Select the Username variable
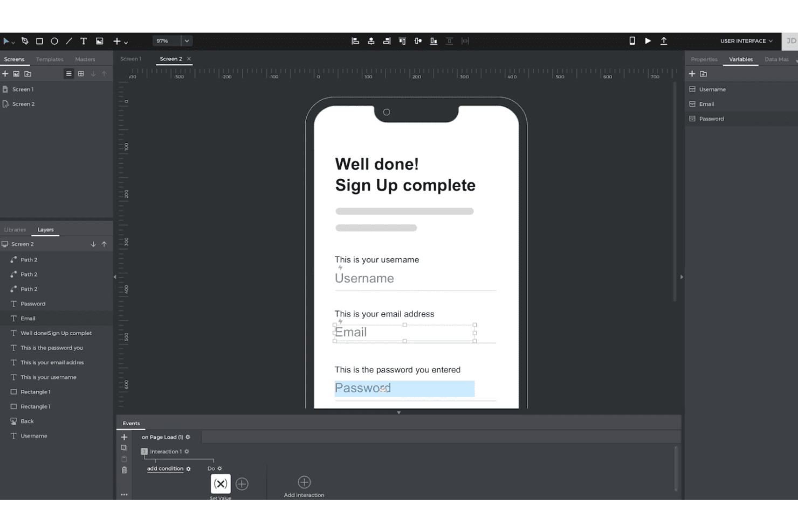Screen dimensions: 798x532 coord(741,89)
